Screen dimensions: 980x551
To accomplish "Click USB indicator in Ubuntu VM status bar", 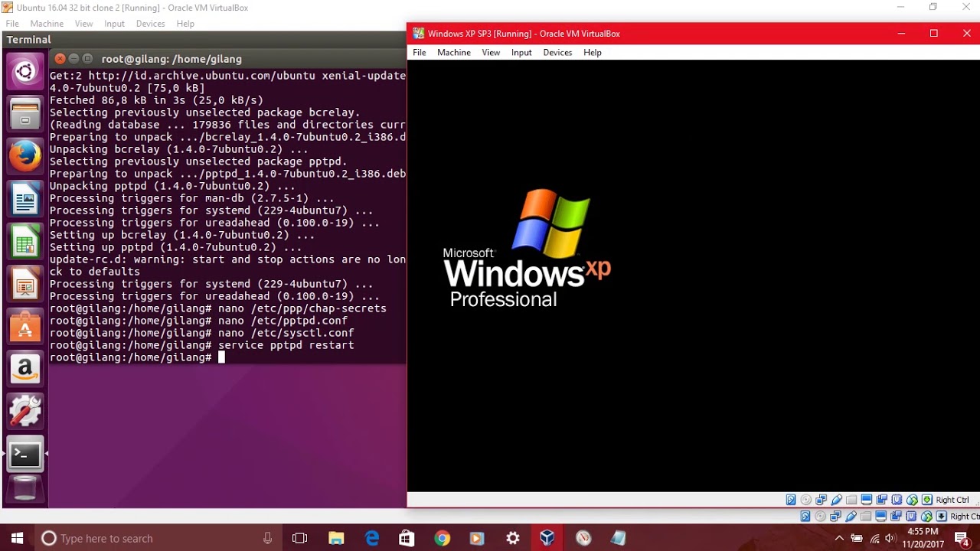I will (x=851, y=517).
